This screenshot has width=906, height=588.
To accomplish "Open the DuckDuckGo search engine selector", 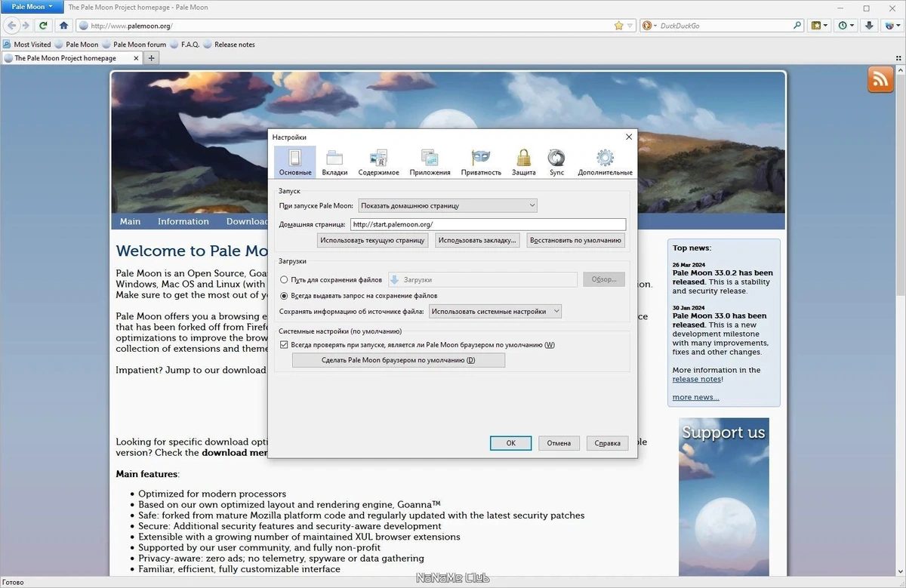I will pos(649,26).
